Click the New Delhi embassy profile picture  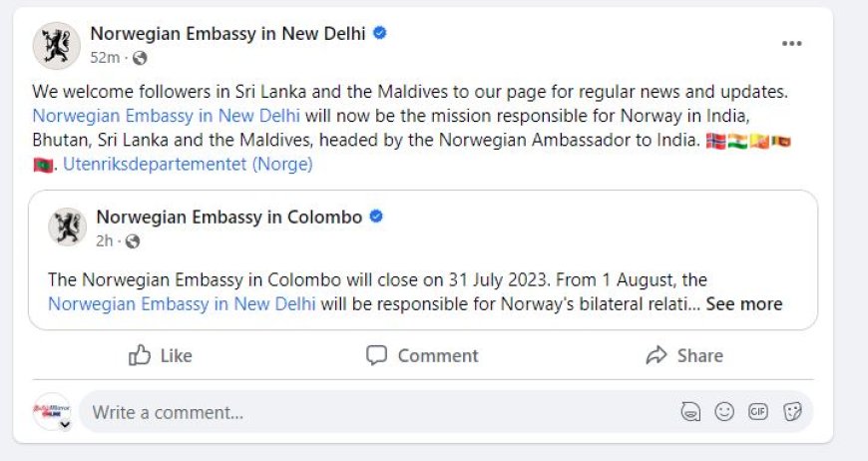(x=56, y=45)
